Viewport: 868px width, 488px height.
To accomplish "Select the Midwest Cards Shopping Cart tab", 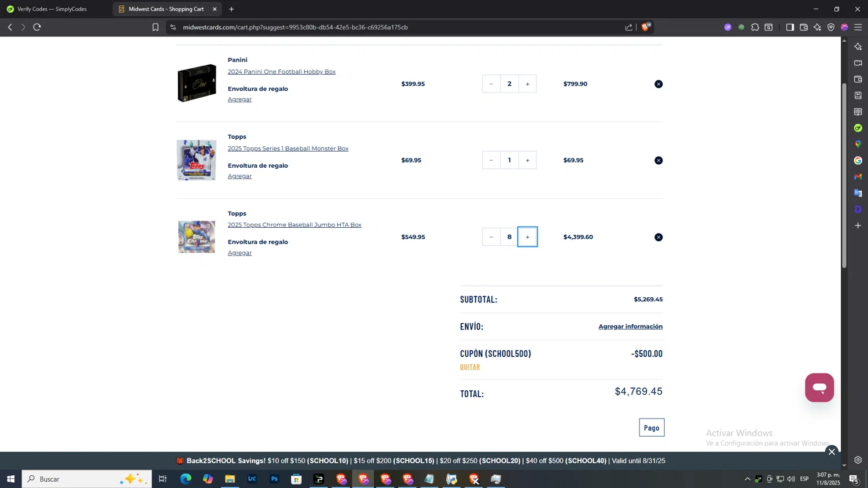I will (x=166, y=9).
